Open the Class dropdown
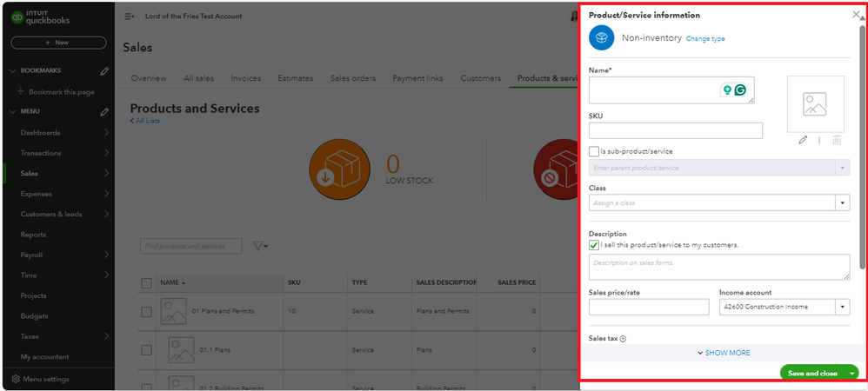 pyautogui.click(x=842, y=203)
